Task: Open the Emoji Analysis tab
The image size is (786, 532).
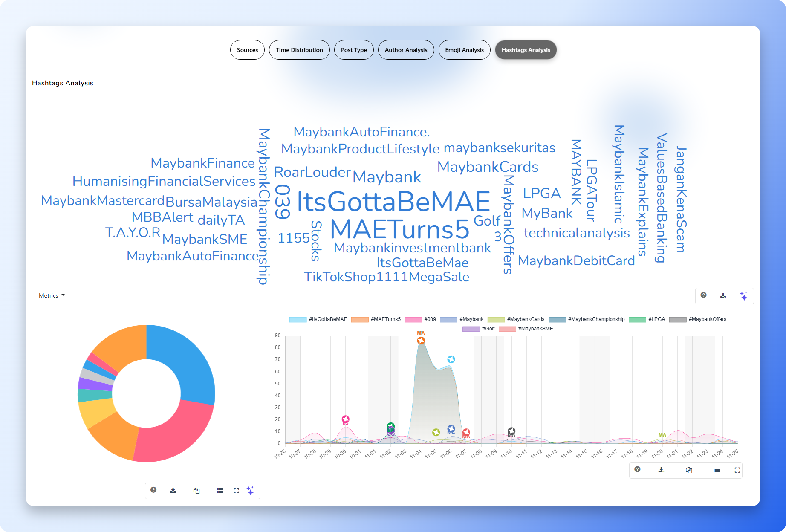Action: pos(464,50)
